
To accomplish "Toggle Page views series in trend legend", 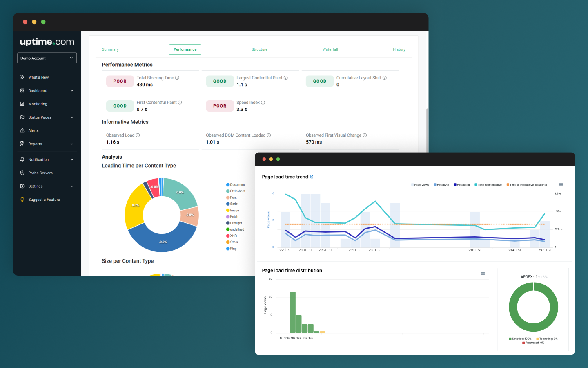I will pyautogui.click(x=420, y=185).
